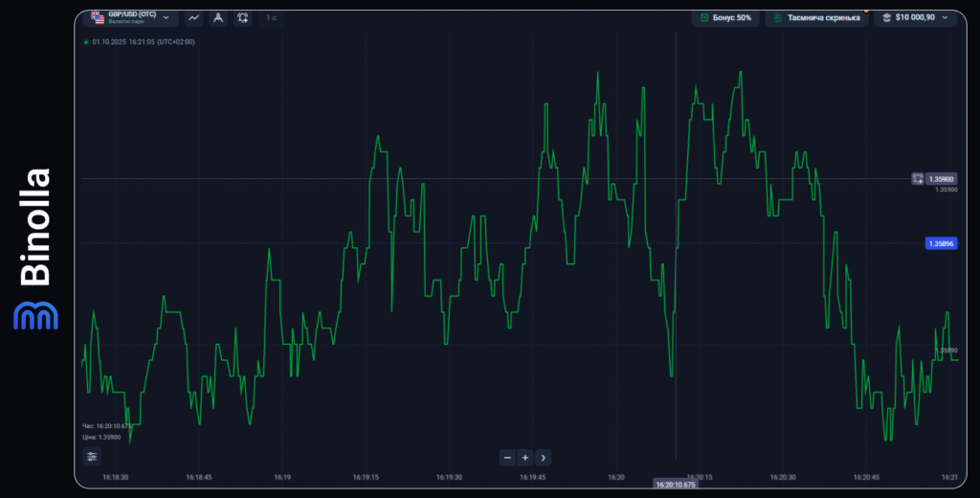
Task: Click the demo account graduation cap icon
Action: coord(887,17)
